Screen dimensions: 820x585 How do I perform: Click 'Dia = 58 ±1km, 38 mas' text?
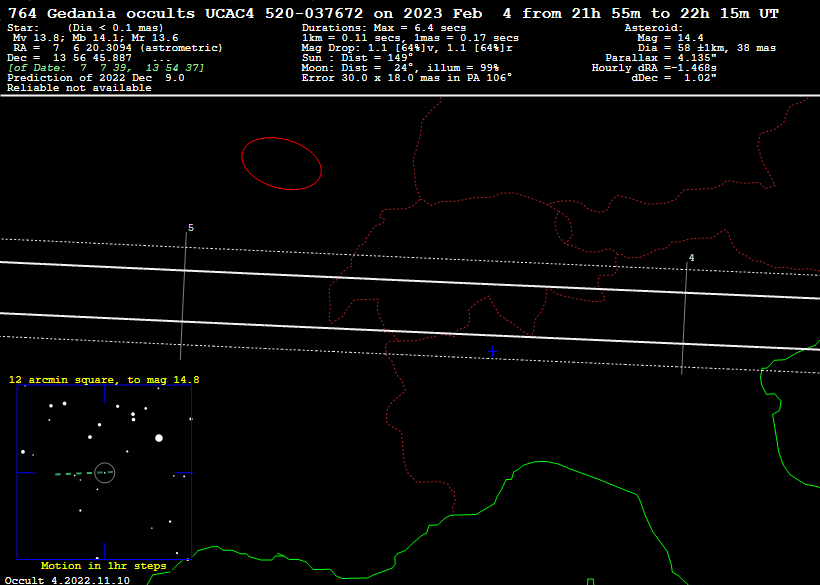click(707, 48)
